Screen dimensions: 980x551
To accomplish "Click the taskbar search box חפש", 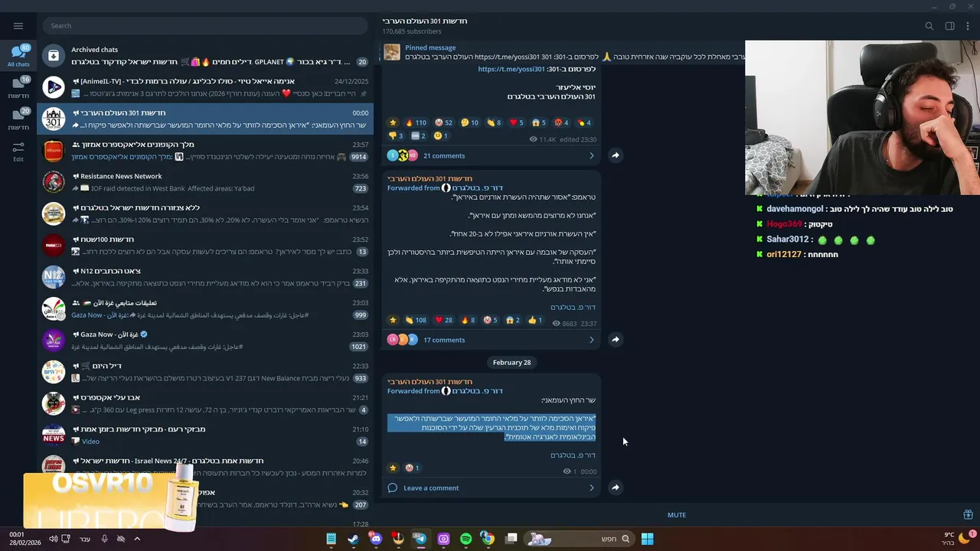I will [x=580, y=539].
